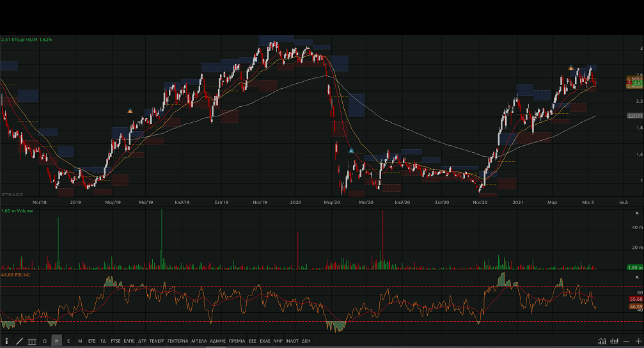Select the line drawing tool
The height and width of the screenshot is (348, 644).
point(19,342)
